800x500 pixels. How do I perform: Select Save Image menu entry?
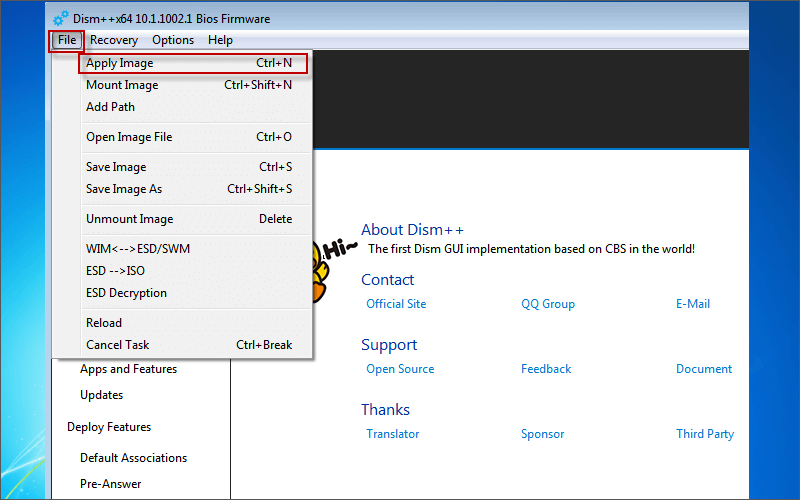(x=195, y=167)
